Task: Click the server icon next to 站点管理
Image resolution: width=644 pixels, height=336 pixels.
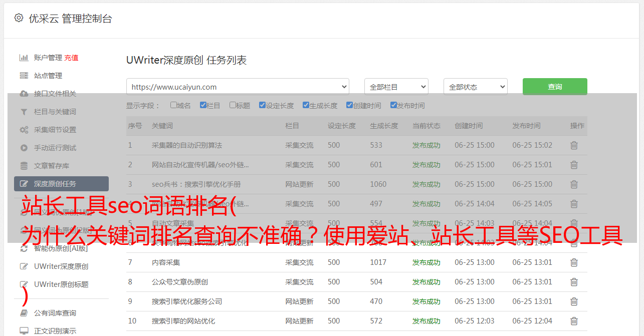Action: [24, 76]
